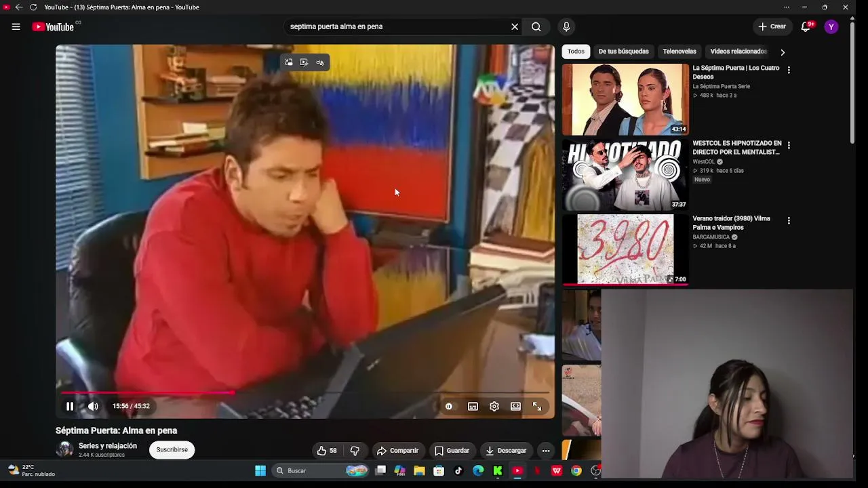The image size is (868, 488).
Task: Share the video via Compartir
Action: 398,451
